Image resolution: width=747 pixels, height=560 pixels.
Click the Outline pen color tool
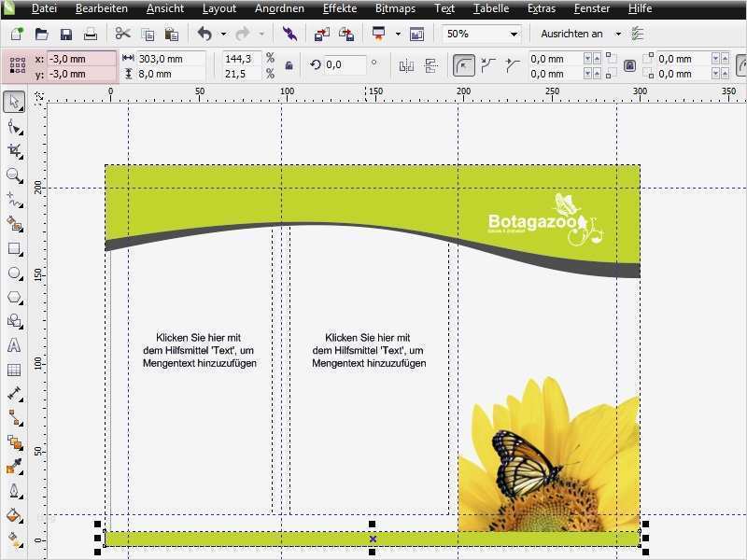(x=13, y=490)
